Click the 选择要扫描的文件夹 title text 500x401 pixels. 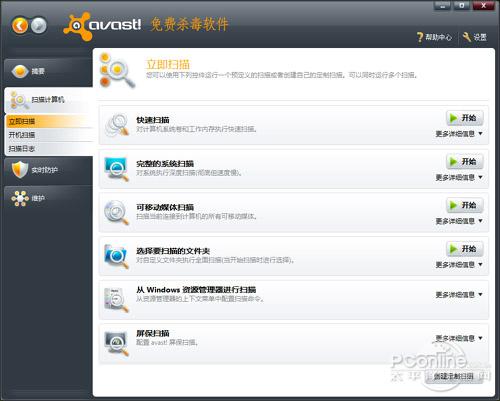click(173, 251)
